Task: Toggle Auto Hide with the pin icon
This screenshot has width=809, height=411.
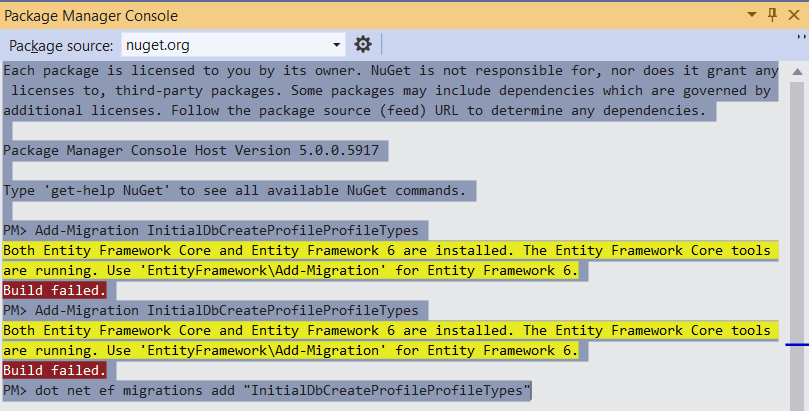Action: 771,15
